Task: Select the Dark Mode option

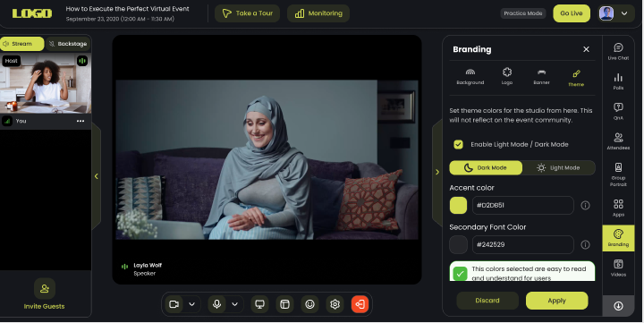Action: [x=486, y=167]
